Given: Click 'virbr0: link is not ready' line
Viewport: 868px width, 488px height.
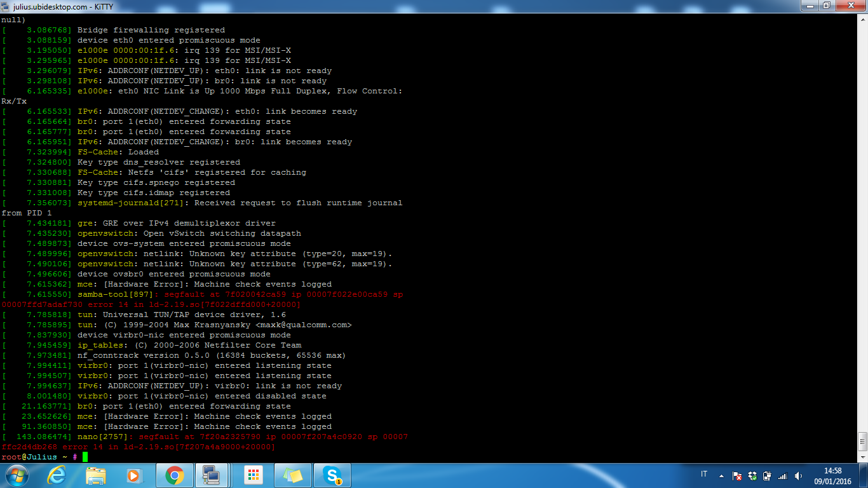Looking at the screenshot, I should [172, 386].
